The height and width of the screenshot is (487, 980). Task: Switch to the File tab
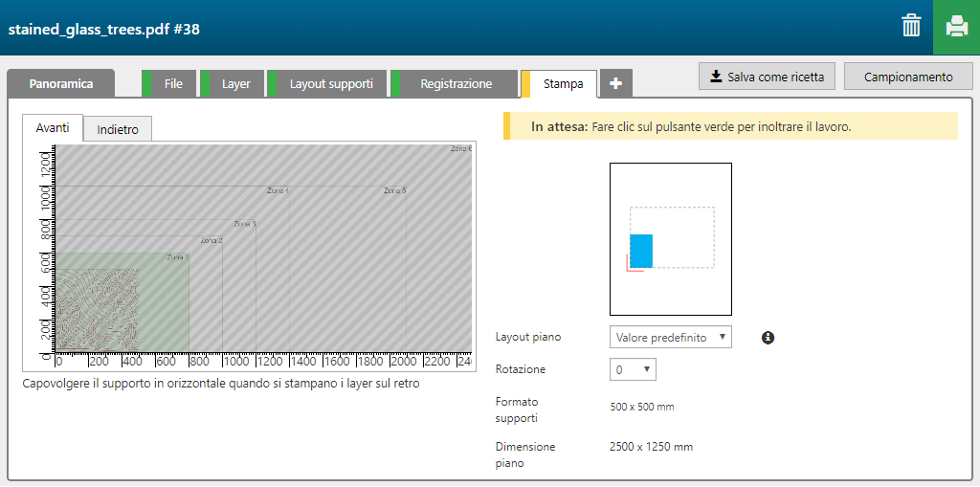(172, 84)
